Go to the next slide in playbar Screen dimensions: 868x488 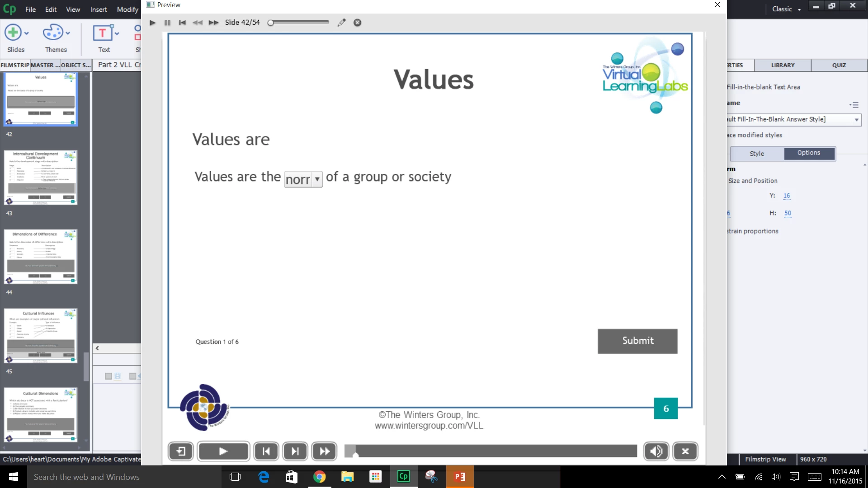tap(295, 451)
